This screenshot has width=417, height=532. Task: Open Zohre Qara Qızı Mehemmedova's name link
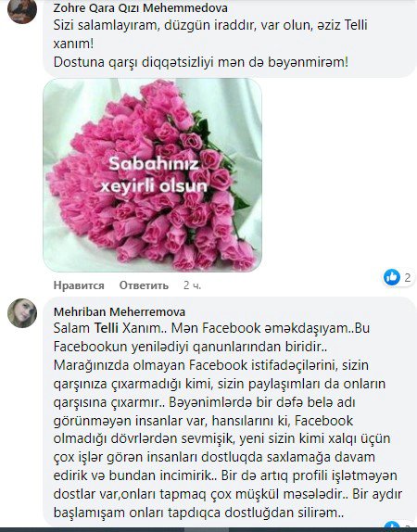pos(141,7)
